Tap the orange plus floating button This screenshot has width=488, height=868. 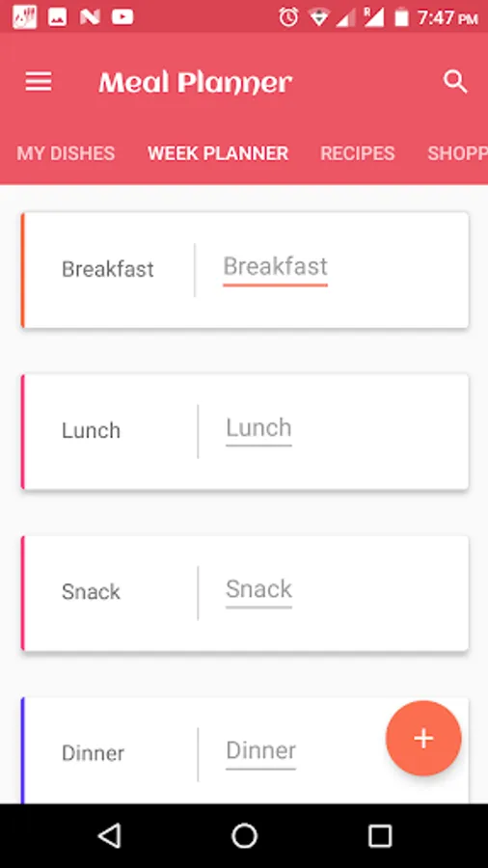pos(423,739)
